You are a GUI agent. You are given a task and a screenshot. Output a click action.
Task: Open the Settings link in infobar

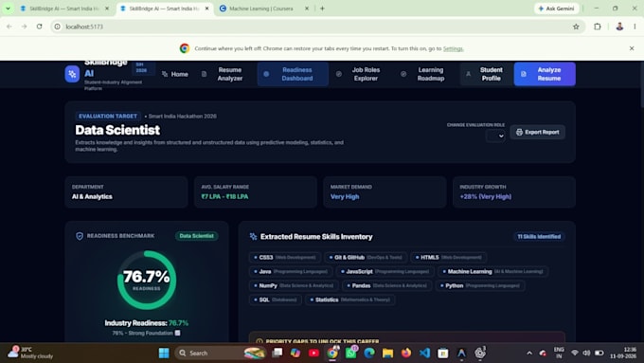coord(453,48)
